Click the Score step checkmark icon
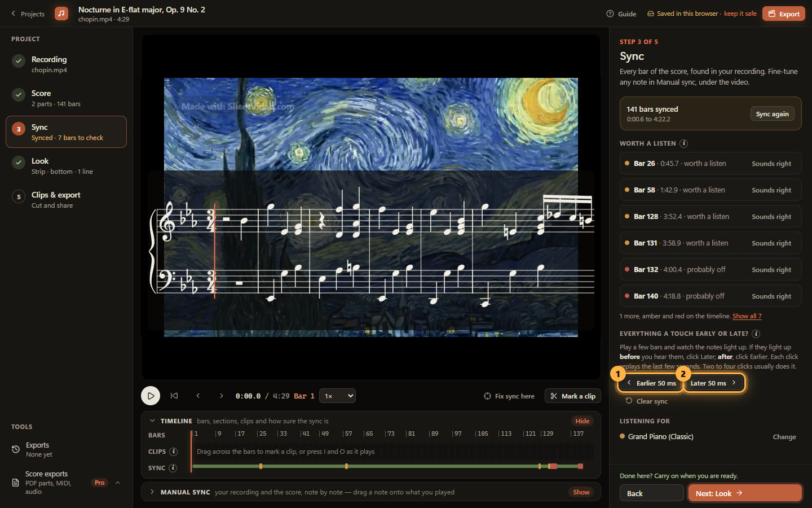This screenshot has height=508, width=812. click(19, 94)
